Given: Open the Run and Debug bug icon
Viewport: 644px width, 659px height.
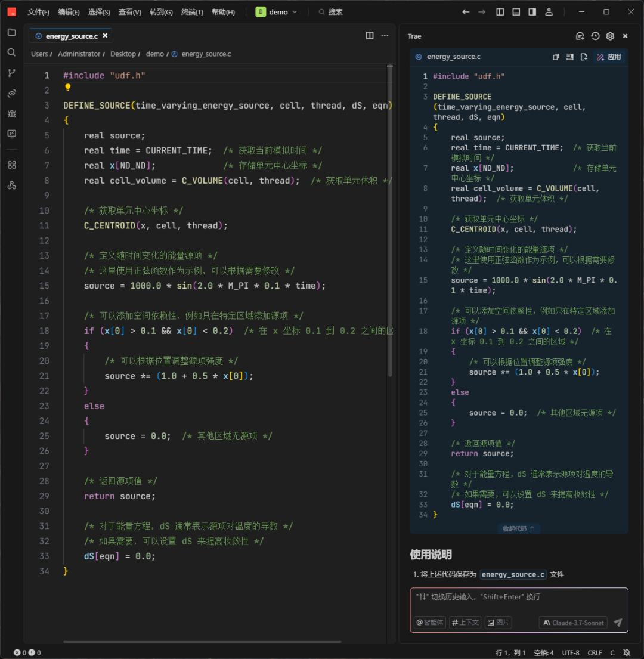Looking at the screenshot, I should pyautogui.click(x=11, y=113).
